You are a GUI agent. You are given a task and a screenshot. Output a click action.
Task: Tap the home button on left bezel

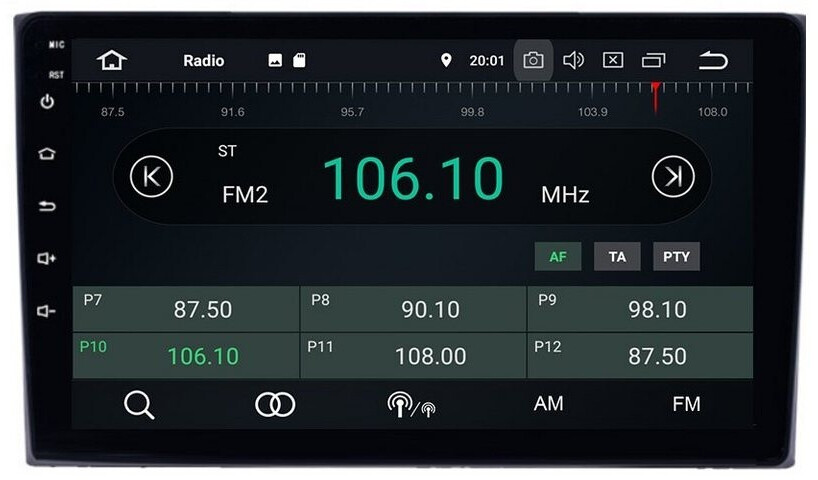[x=47, y=154]
